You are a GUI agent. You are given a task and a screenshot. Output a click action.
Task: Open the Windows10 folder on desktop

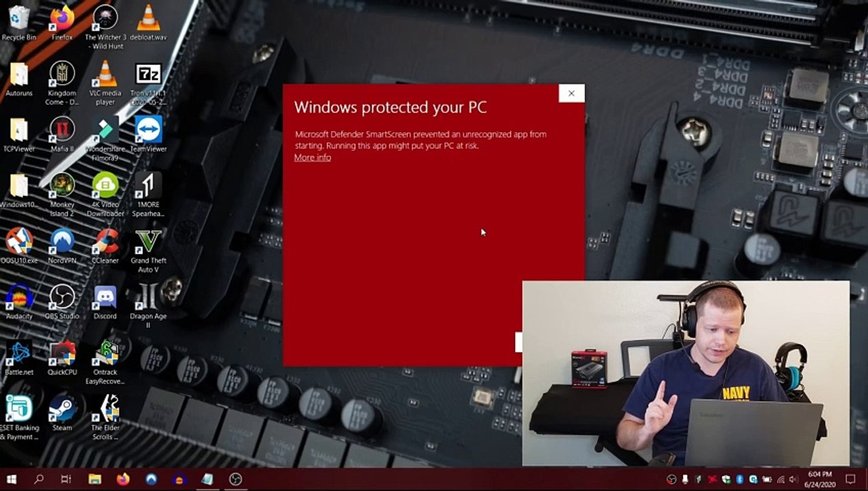pos(19,191)
